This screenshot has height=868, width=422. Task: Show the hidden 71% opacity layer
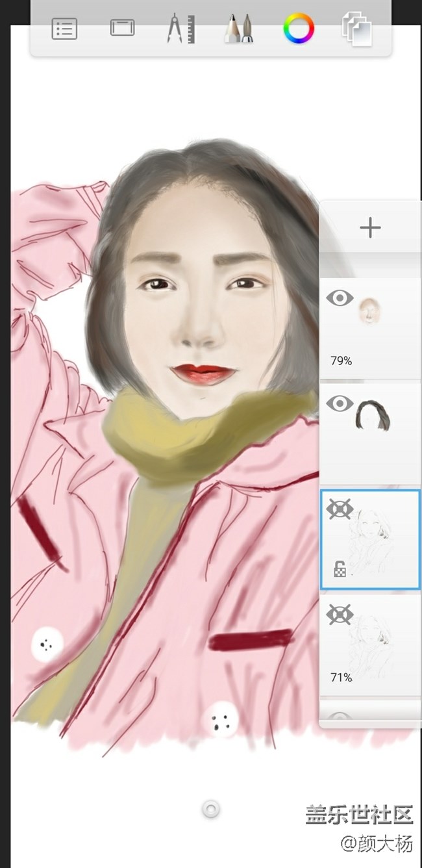coord(340,614)
